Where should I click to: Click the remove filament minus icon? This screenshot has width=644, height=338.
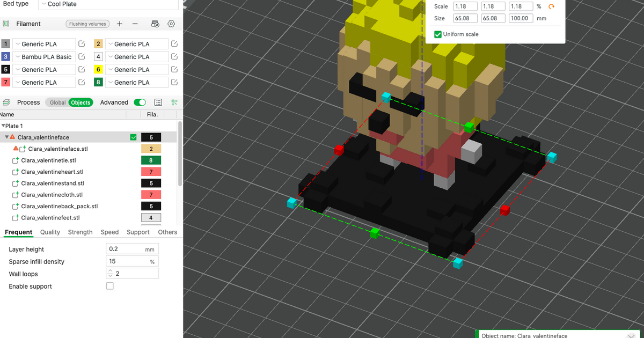135,24
